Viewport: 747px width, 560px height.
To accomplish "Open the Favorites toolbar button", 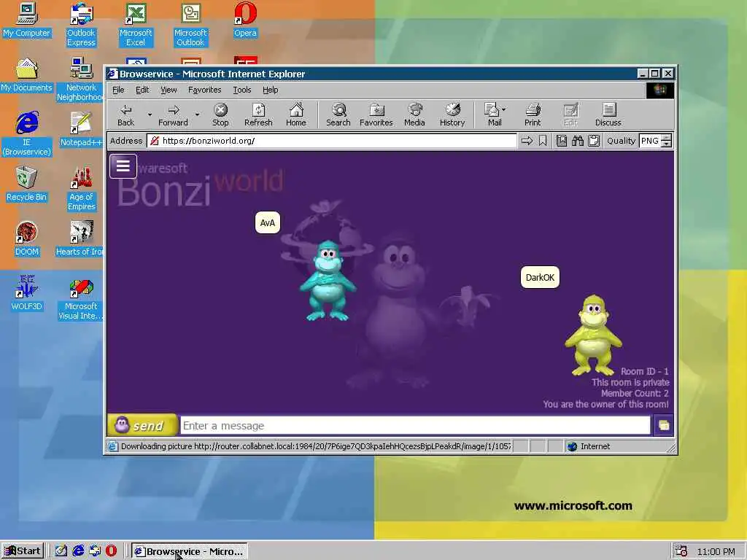I will [x=376, y=114].
